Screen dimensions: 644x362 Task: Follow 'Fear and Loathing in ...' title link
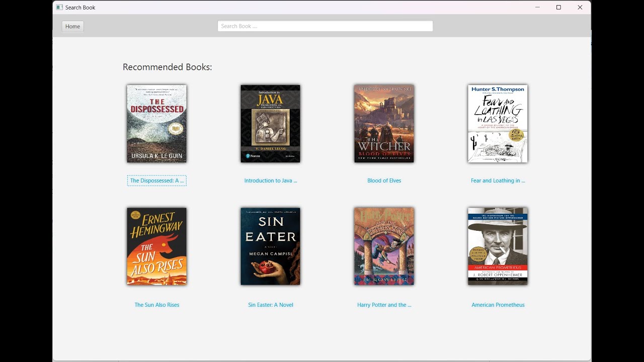[498, 180]
